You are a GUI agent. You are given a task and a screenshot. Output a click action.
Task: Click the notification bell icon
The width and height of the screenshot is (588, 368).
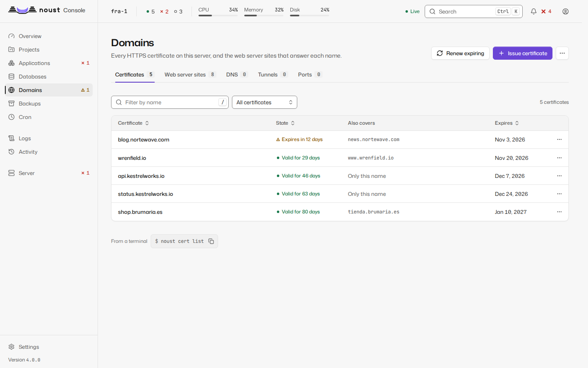[533, 11]
